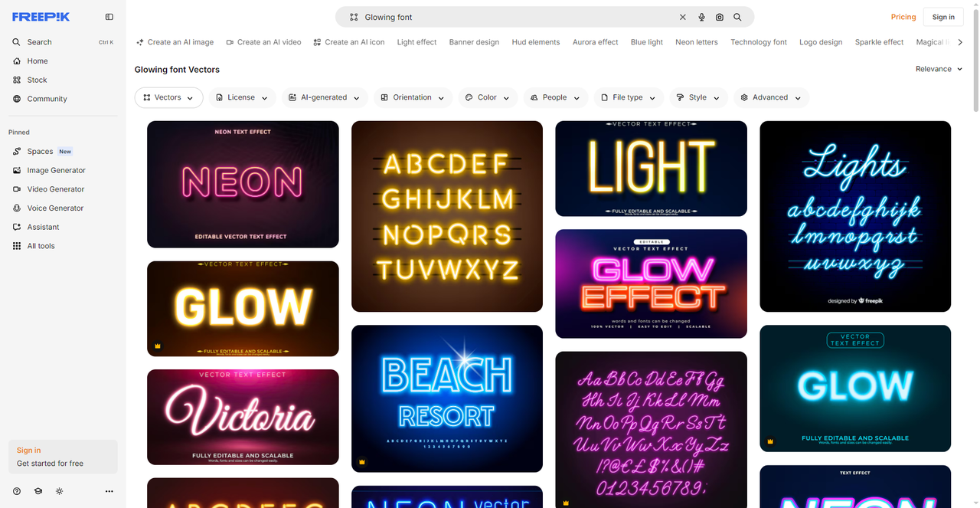The height and width of the screenshot is (508, 980).
Task: Open All tools in the sidebar
Action: [41, 246]
